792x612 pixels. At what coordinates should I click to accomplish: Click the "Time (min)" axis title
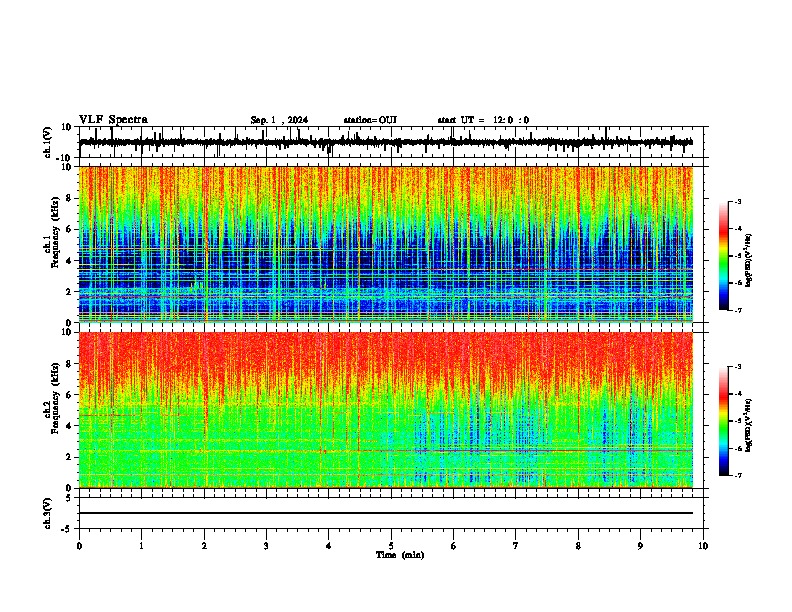click(400, 555)
